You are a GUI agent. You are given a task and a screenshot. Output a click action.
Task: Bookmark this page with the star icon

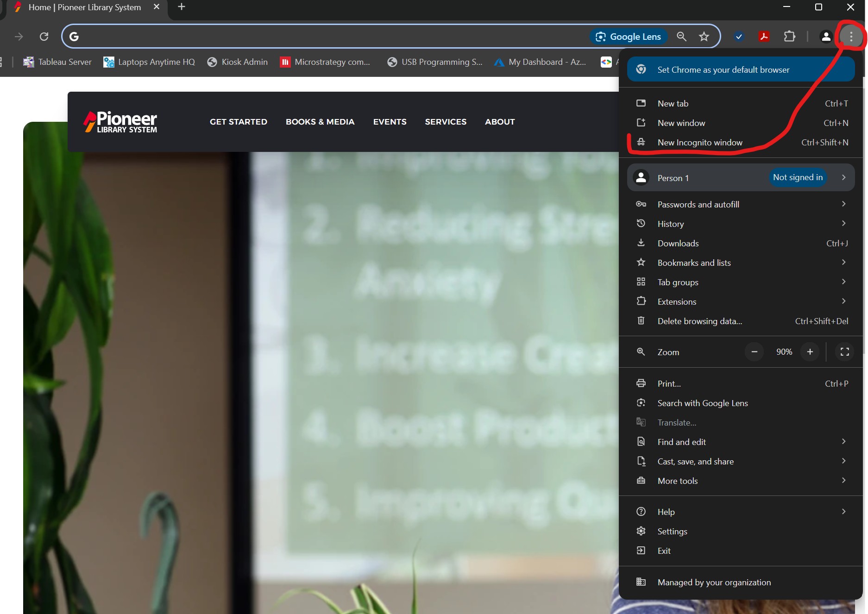(x=704, y=37)
